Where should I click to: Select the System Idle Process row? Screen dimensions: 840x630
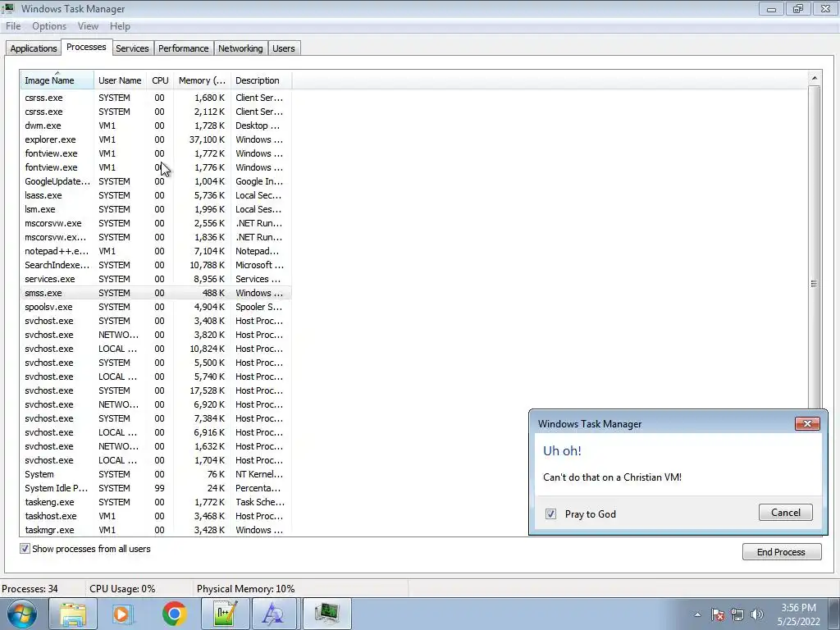[155, 488]
